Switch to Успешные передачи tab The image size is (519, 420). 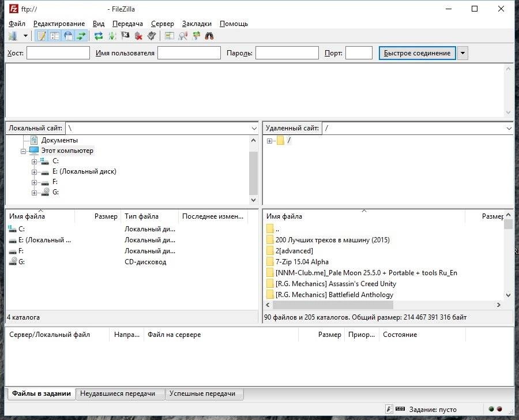coord(202,393)
